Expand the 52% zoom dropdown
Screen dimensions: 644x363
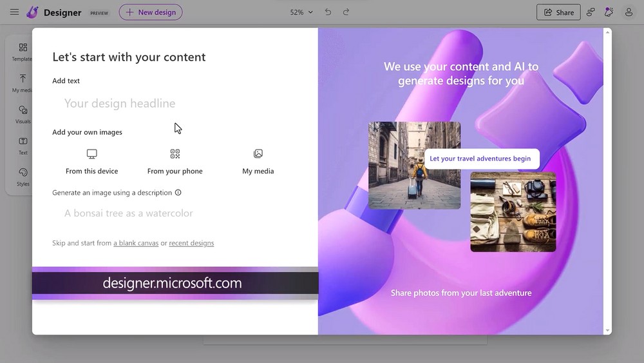[x=301, y=12]
